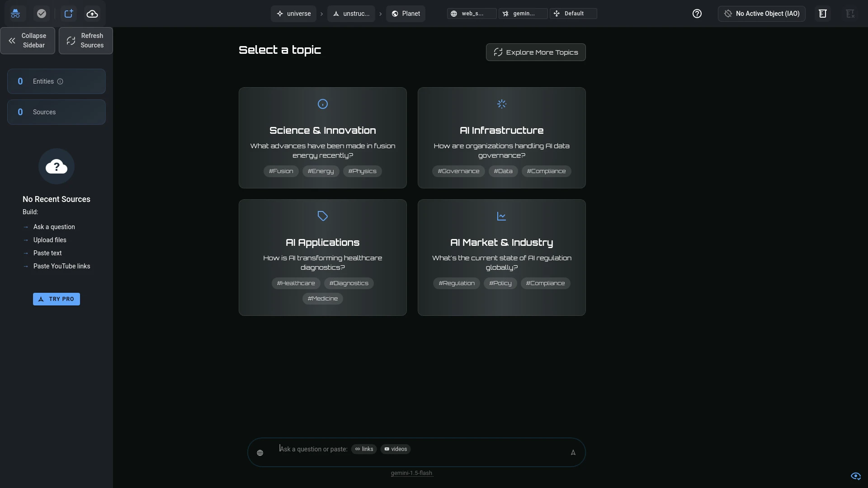Open the help question-mark icon
868x488 pixels.
point(697,14)
